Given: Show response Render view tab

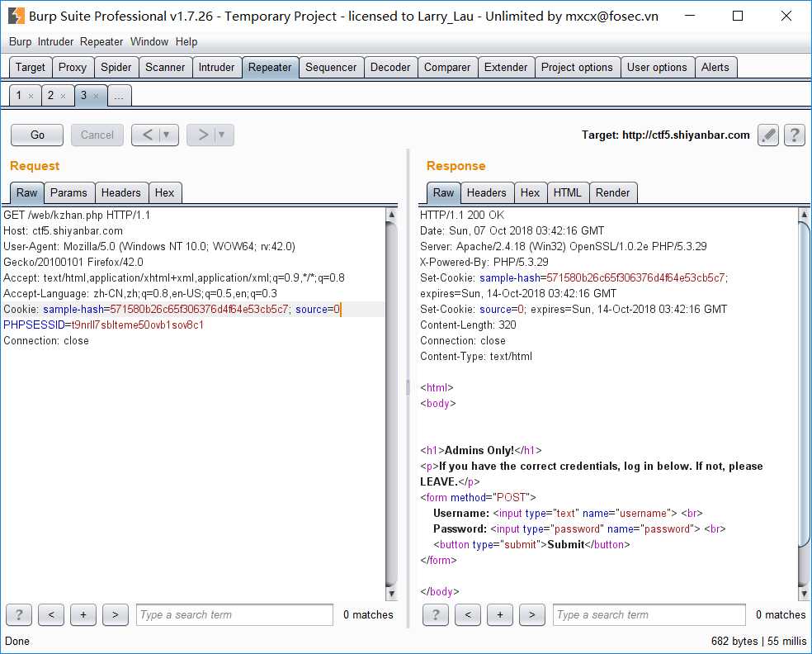Looking at the screenshot, I should 612,192.
